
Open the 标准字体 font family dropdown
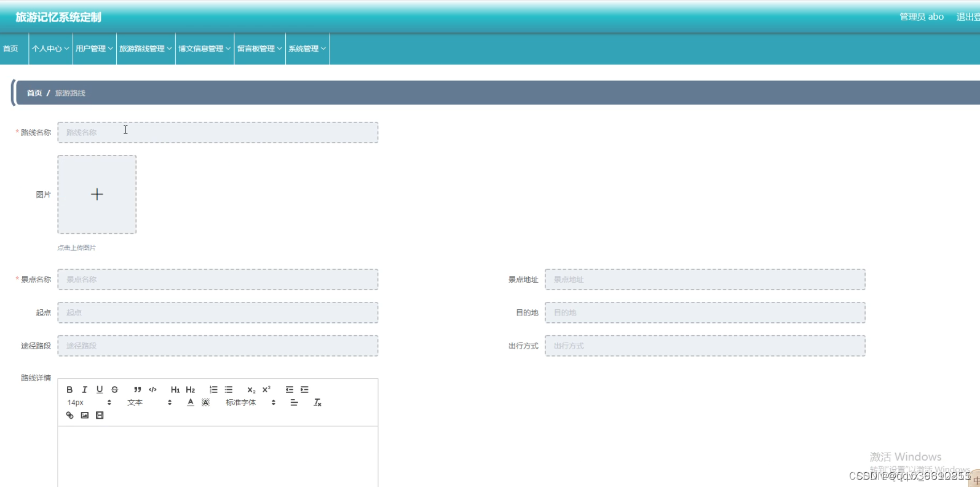pos(250,403)
